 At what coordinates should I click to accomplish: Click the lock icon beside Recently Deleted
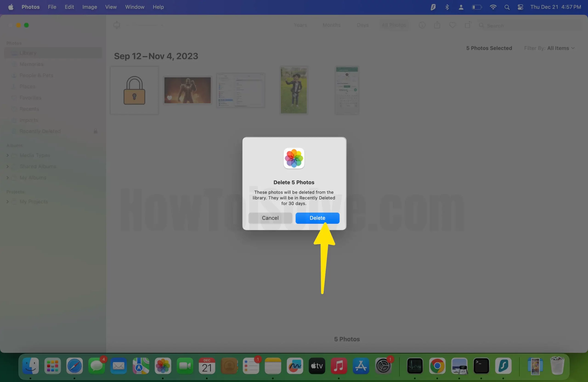tap(95, 131)
